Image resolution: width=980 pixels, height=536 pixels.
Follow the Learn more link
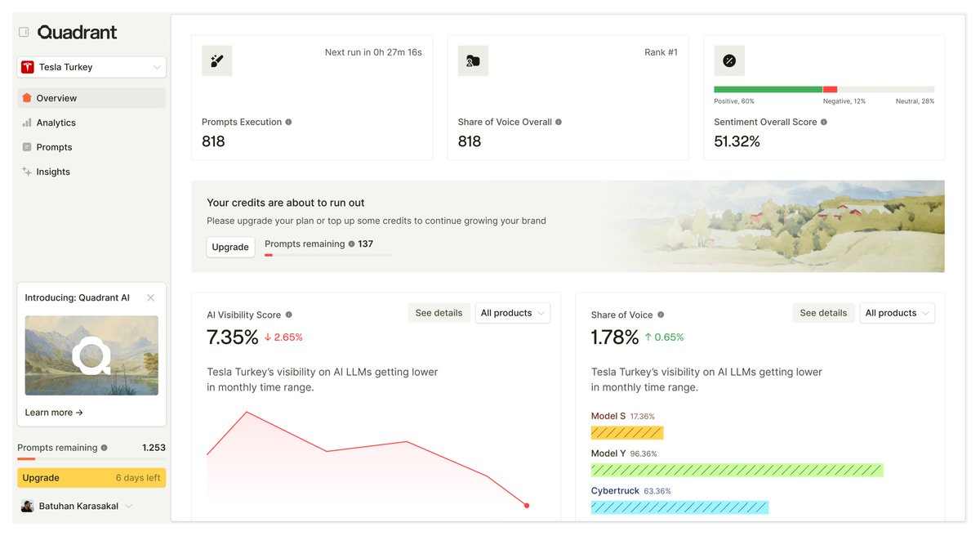click(54, 413)
